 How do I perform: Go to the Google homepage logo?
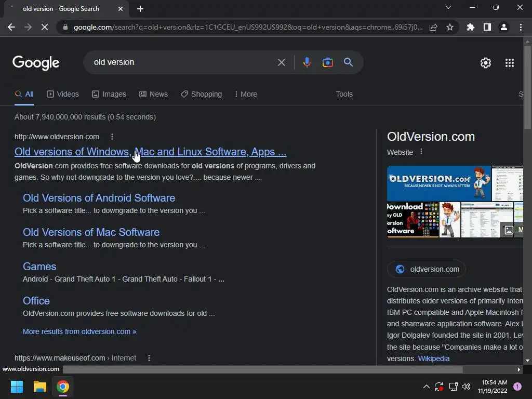(x=36, y=63)
